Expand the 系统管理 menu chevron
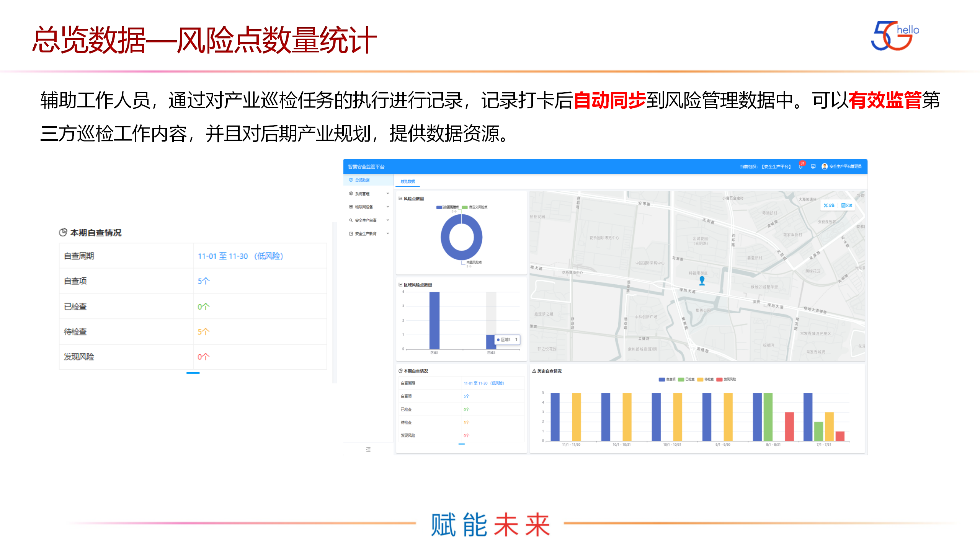 (387, 194)
